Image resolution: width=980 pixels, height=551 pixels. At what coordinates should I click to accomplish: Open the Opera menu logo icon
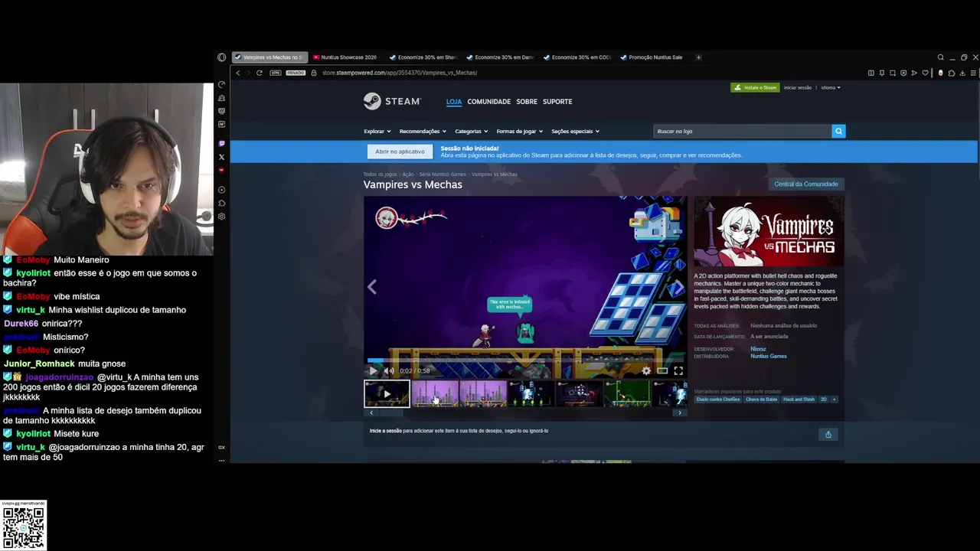221,57
